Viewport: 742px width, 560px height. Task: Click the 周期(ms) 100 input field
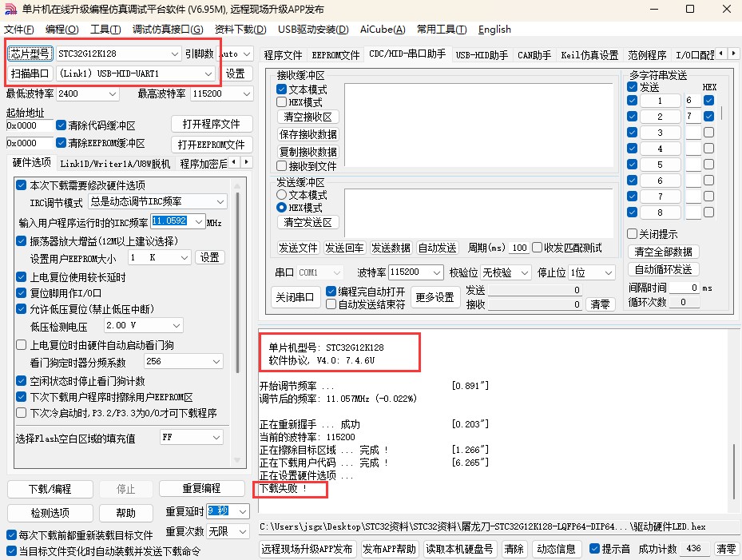[x=519, y=248]
